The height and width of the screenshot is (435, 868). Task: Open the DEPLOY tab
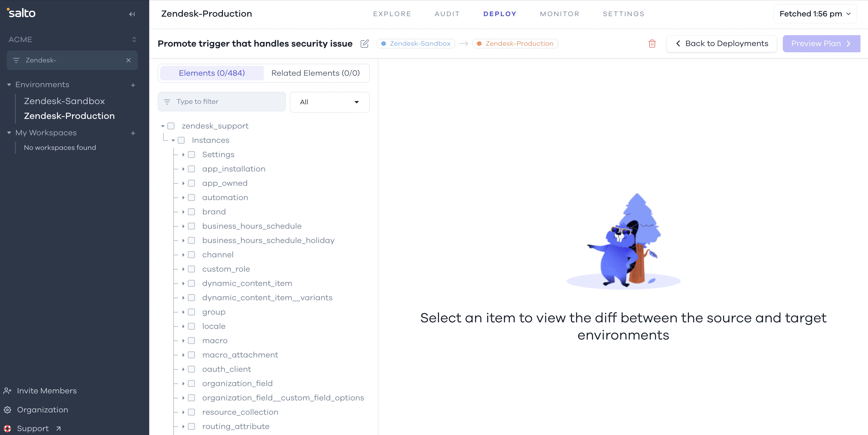point(500,14)
